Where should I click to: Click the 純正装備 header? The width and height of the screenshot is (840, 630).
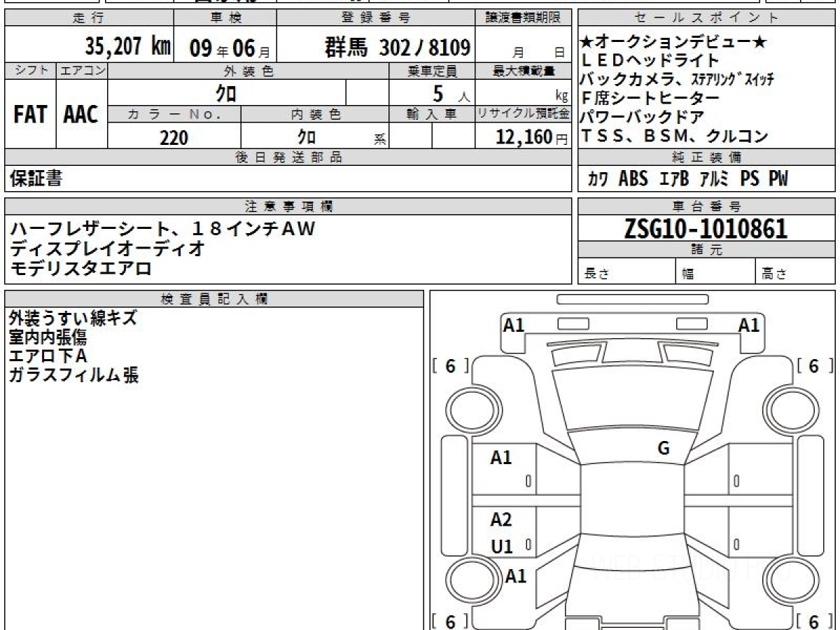click(706, 157)
